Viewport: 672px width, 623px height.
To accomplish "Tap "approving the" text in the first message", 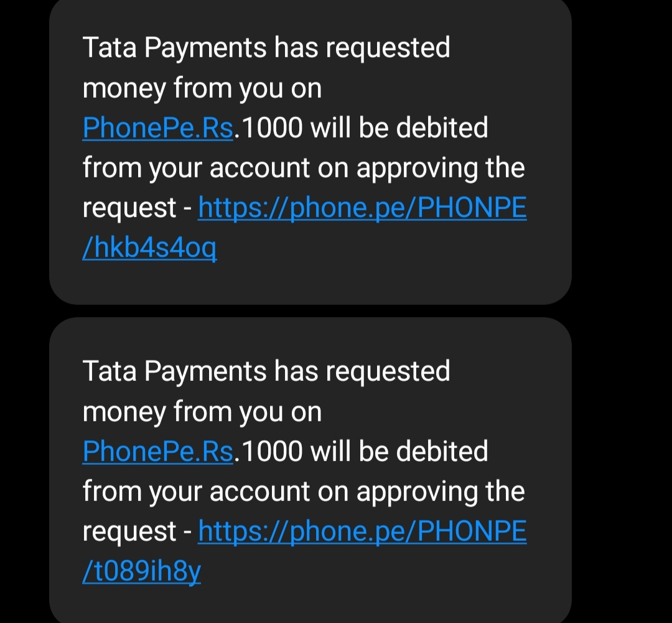I will (441, 168).
